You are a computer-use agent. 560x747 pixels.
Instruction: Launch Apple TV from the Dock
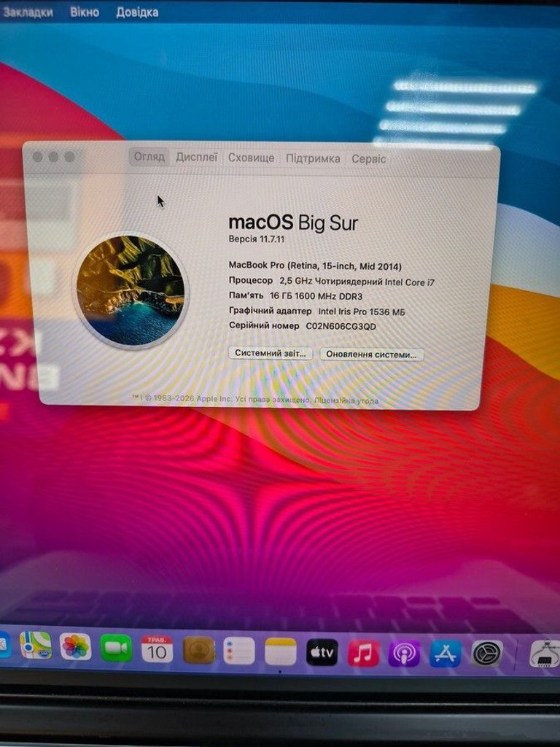pos(322,652)
